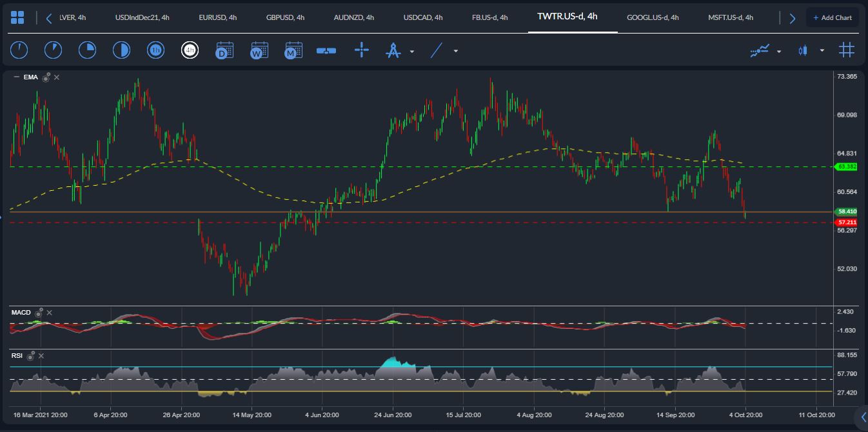Switch to the daily timeframe calendar icon
Screen dimensions: 868x432
(x=224, y=50)
